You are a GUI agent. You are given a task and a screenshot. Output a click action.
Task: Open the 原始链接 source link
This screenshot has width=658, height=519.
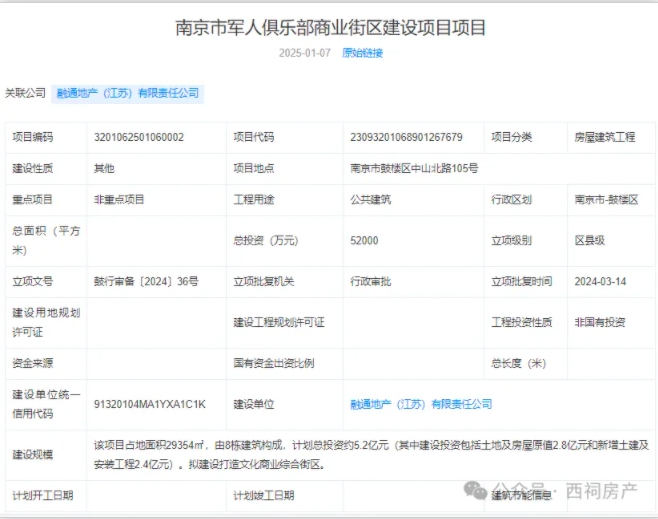click(362, 52)
